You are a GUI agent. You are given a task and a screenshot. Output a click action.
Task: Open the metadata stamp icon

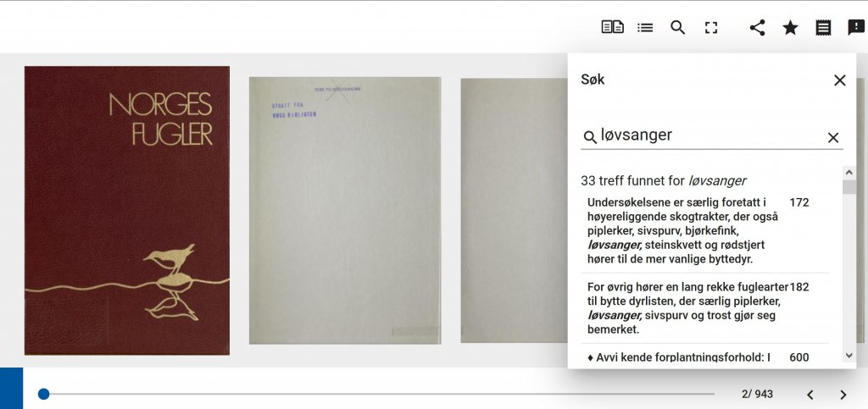point(823,28)
